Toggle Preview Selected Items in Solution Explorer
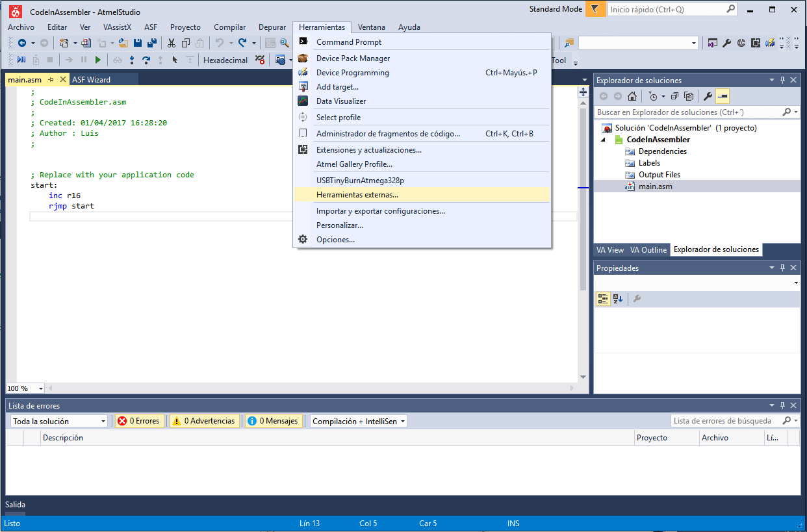The image size is (807, 532). pyautogui.click(x=723, y=96)
